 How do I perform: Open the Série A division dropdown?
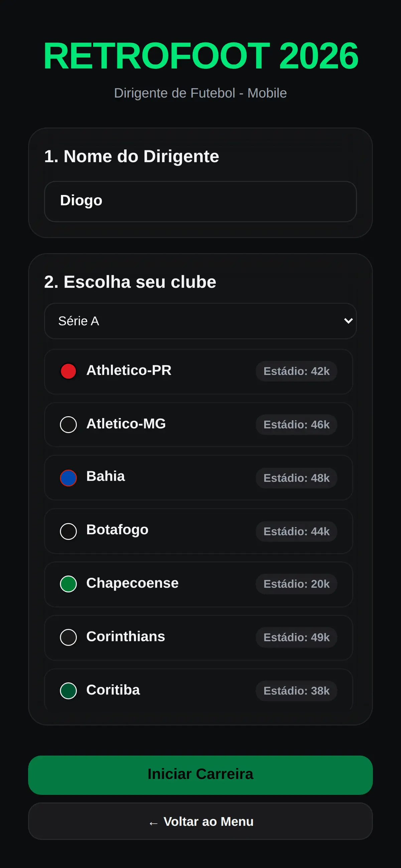(x=200, y=321)
